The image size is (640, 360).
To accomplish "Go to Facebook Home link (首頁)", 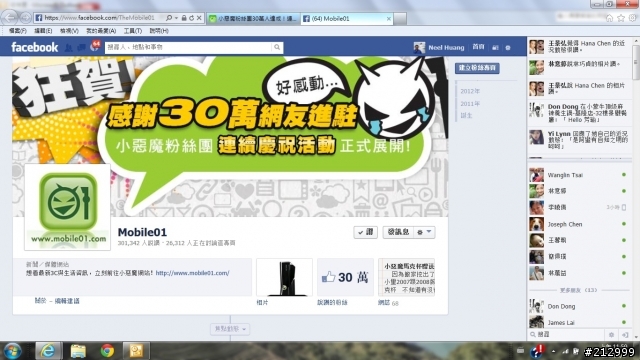I will point(478,47).
